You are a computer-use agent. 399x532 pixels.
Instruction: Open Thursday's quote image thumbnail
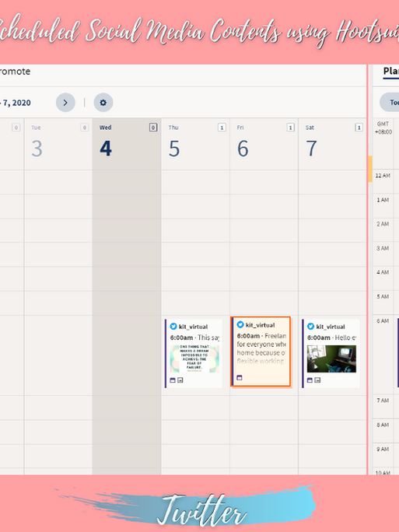[194, 359]
